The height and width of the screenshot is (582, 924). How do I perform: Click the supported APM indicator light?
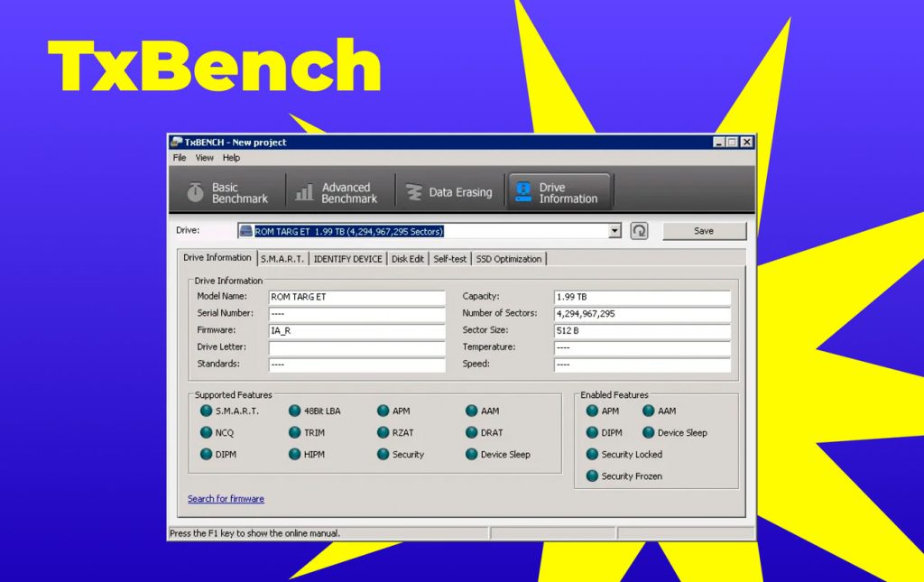383,411
